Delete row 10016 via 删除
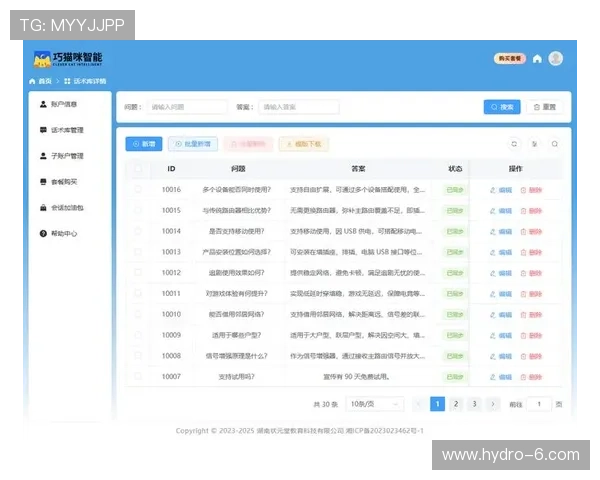600x480 pixels. tap(531, 190)
